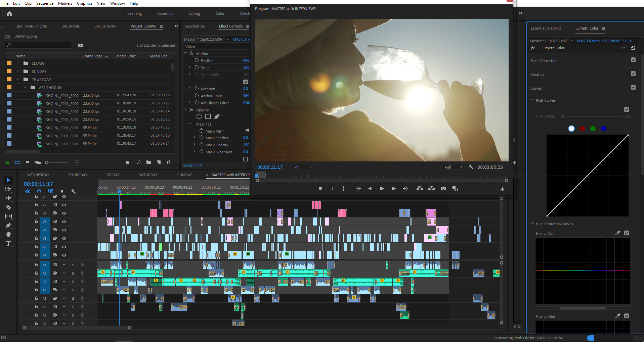Open the Lumetri Color effect dropdown
Viewport: 644px width, 342px height.
[x=583, y=48]
